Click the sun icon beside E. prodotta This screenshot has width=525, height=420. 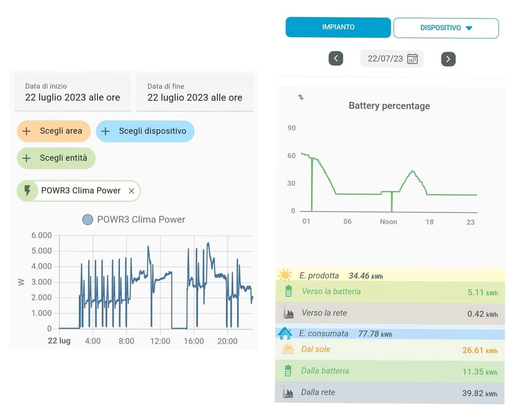pyautogui.click(x=285, y=275)
